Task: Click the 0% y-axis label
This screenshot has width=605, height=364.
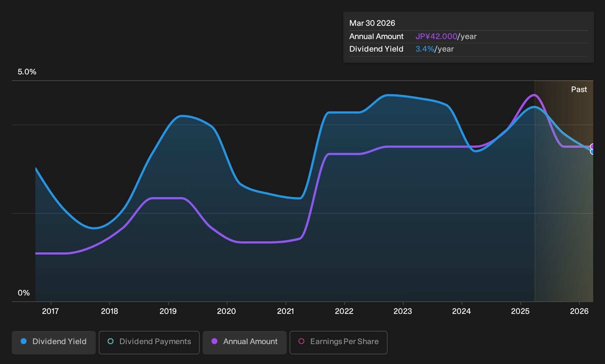Action: point(24,293)
